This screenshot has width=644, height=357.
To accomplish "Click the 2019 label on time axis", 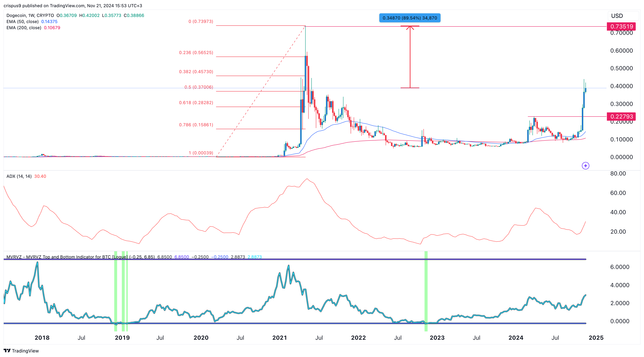I will coord(122,338).
